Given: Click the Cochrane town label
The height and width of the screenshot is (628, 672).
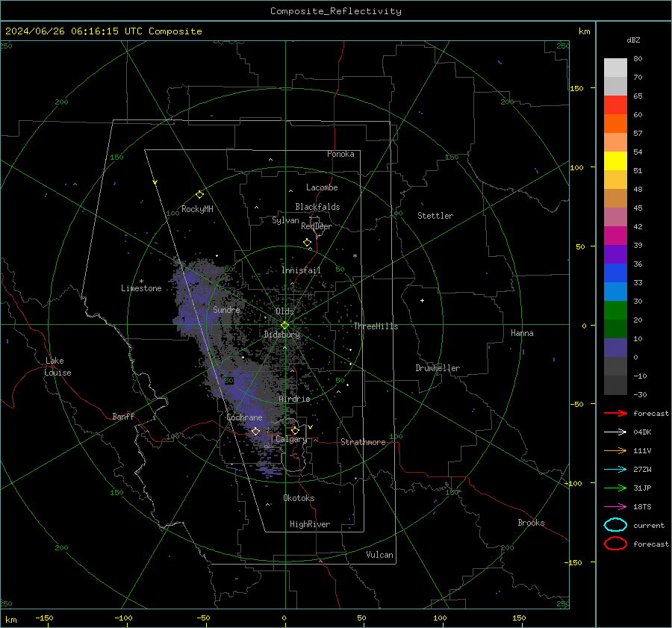Looking at the screenshot, I should coord(244,417).
